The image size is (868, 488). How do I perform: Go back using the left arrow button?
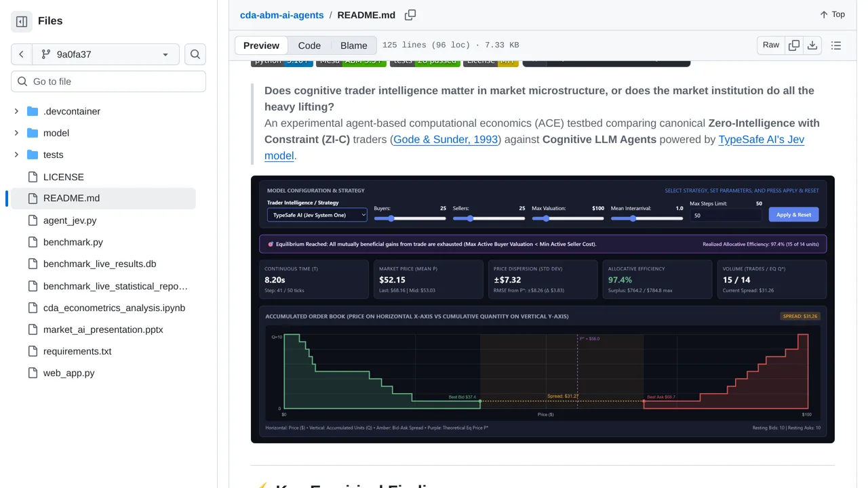[x=22, y=54]
